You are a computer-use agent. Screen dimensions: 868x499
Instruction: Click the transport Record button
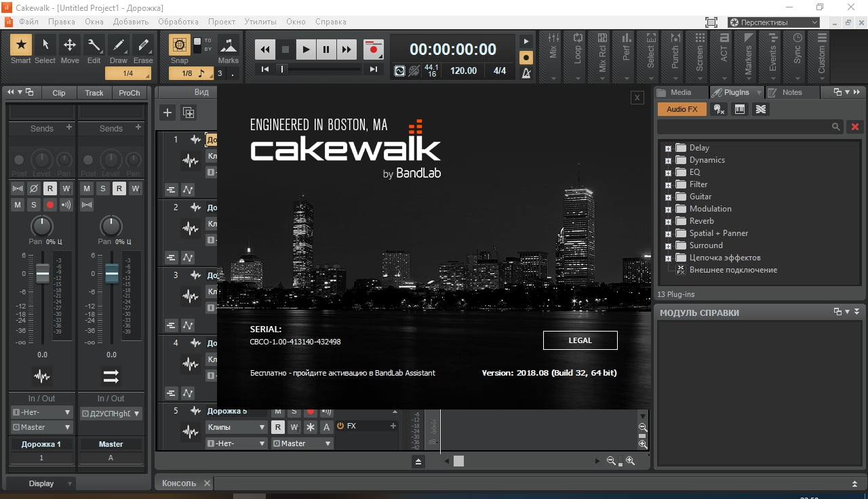point(373,49)
